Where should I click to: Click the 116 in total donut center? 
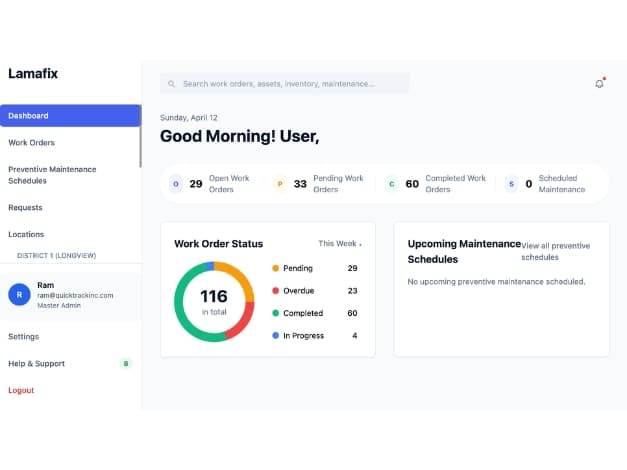coord(214,302)
